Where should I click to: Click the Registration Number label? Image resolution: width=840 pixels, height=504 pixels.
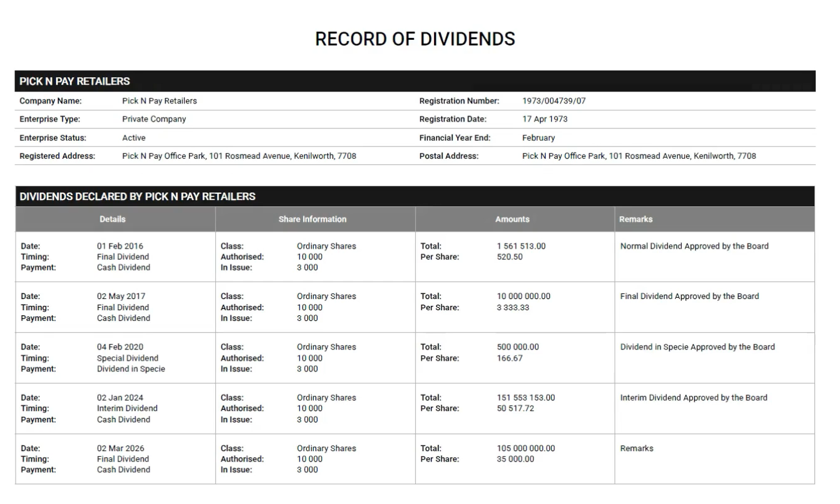coord(459,101)
